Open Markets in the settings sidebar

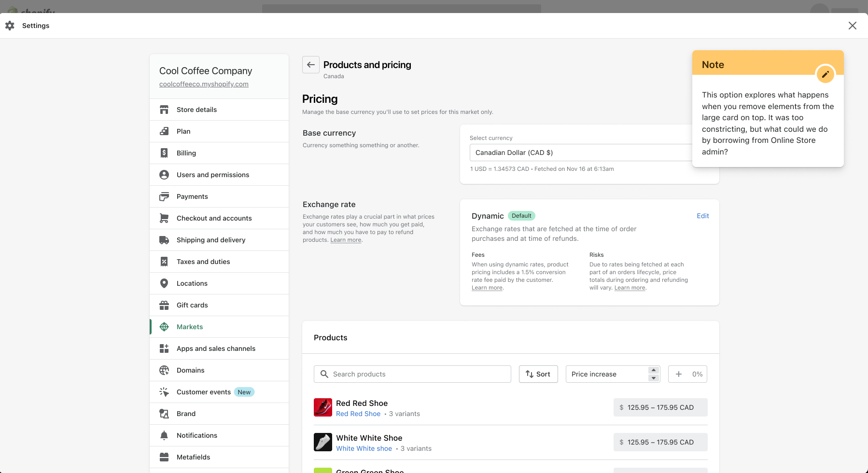pos(190,327)
